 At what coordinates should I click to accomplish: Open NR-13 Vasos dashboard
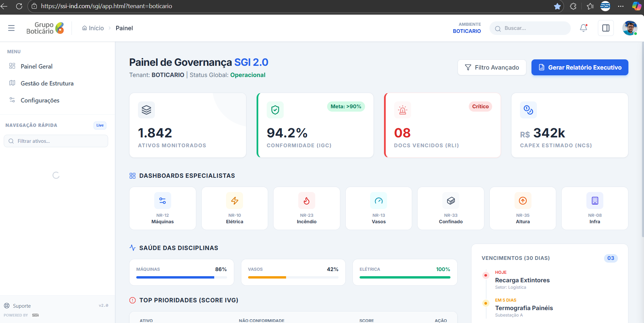[379, 208]
